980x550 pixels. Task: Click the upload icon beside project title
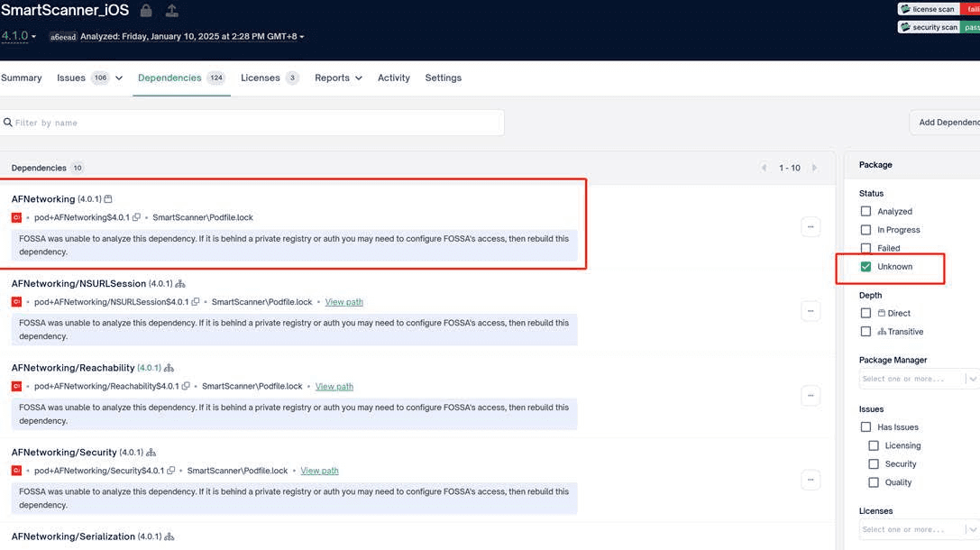[x=172, y=11]
